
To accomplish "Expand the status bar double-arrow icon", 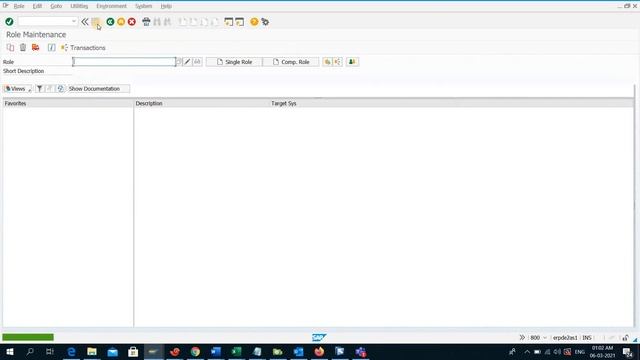I will click(x=522, y=338).
